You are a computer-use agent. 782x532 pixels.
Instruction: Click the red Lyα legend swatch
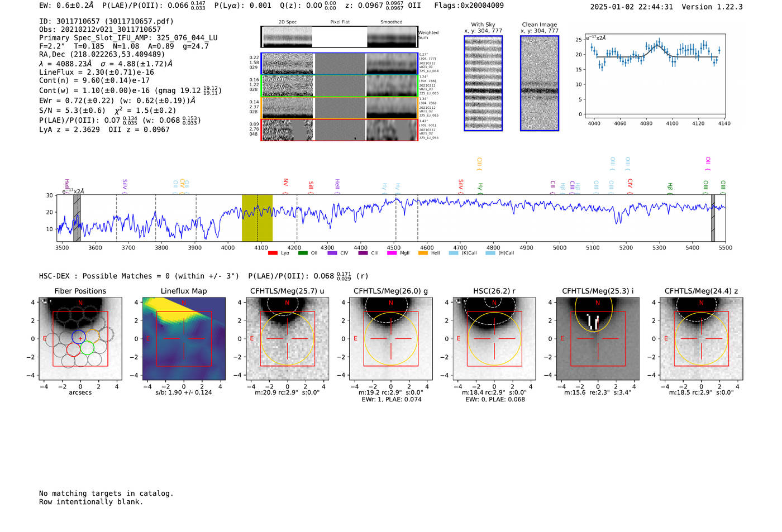pyautogui.click(x=273, y=253)
